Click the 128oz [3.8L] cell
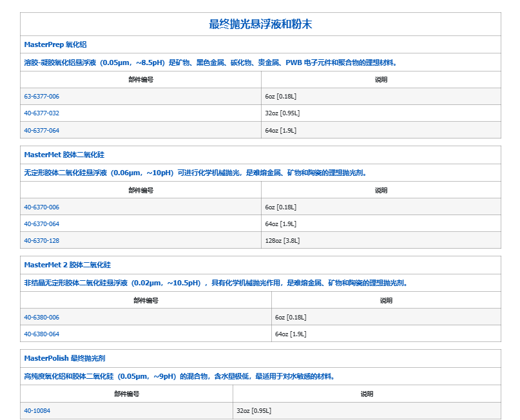The width and height of the screenshot is (520, 420). coord(381,240)
